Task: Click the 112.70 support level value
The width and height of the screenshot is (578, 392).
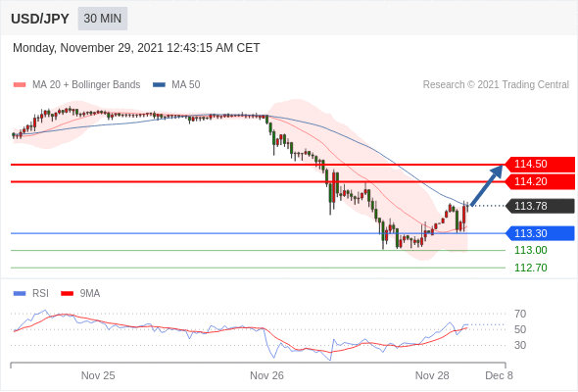Action: pyautogui.click(x=530, y=268)
